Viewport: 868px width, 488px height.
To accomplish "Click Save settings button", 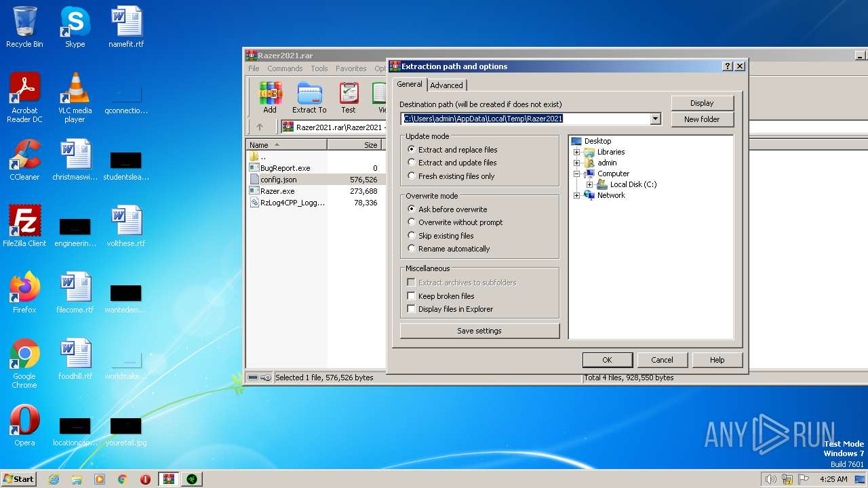I will click(479, 331).
